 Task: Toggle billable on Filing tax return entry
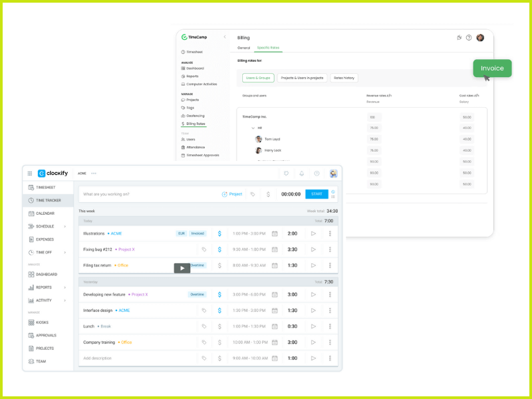(x=219, y=265)
